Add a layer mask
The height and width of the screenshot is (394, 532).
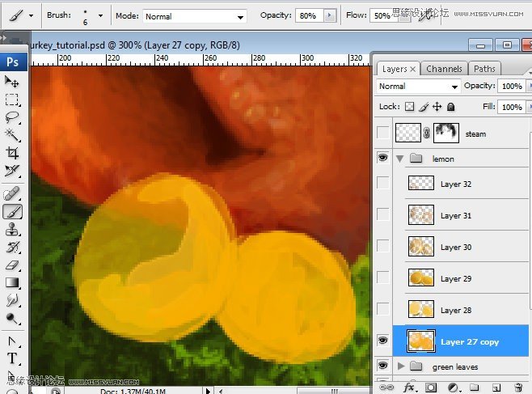431,388
